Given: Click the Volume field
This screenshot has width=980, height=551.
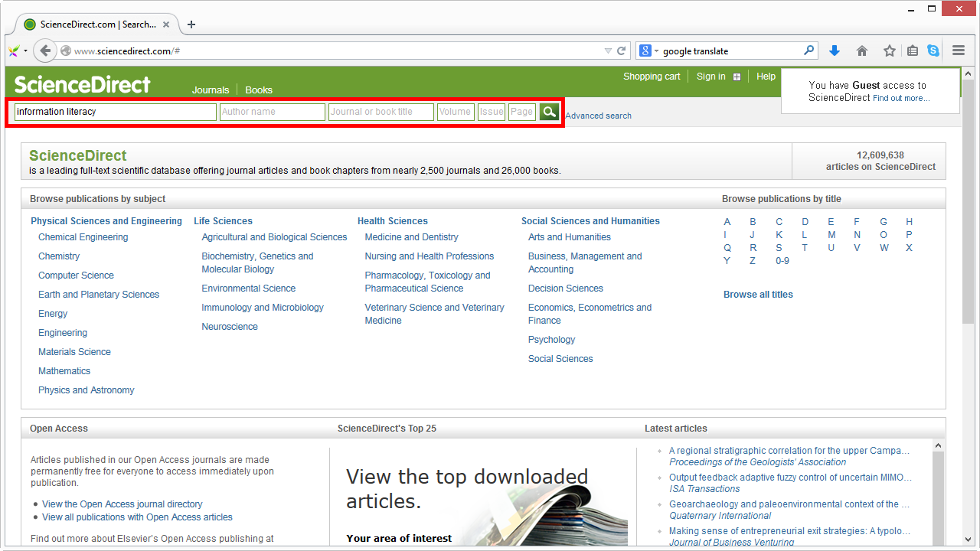Looking at the screenshot, I should 456,112.
